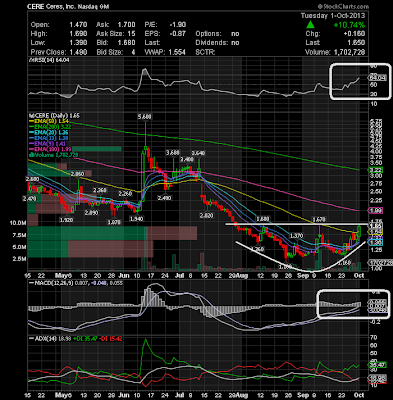Click the pink EMA(100) legend entry
The height and width of the screenshot is (400, 393).
(49, 149)
